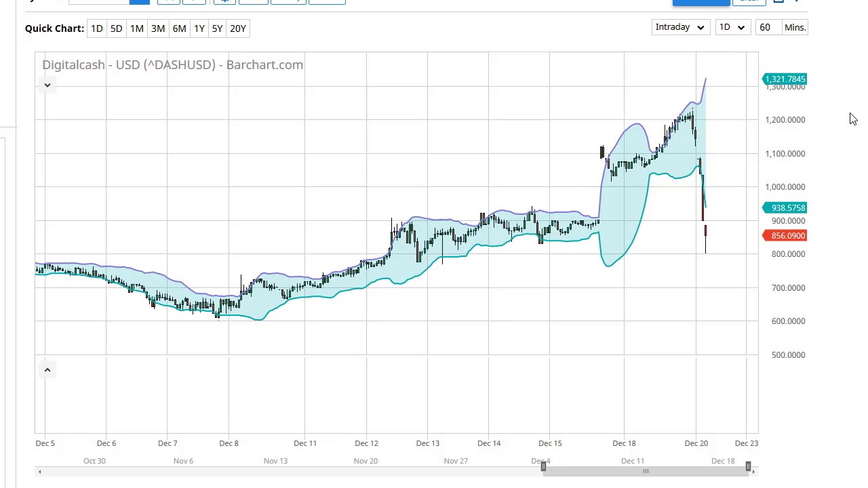Choose the 5Y quick chart range

[217, 28]
